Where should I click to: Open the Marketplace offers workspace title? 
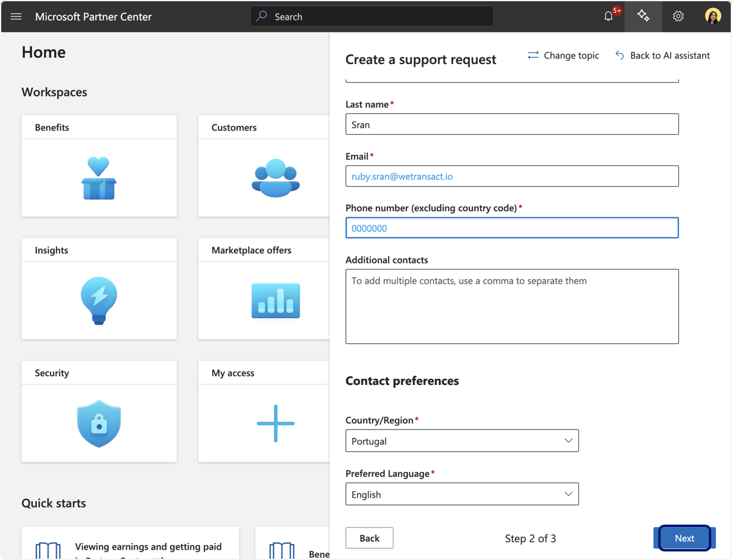[251, 250]
